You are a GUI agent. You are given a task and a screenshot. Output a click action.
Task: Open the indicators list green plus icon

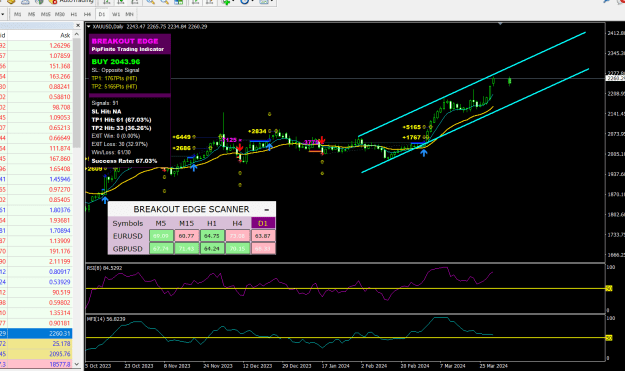tap(227, 2)
